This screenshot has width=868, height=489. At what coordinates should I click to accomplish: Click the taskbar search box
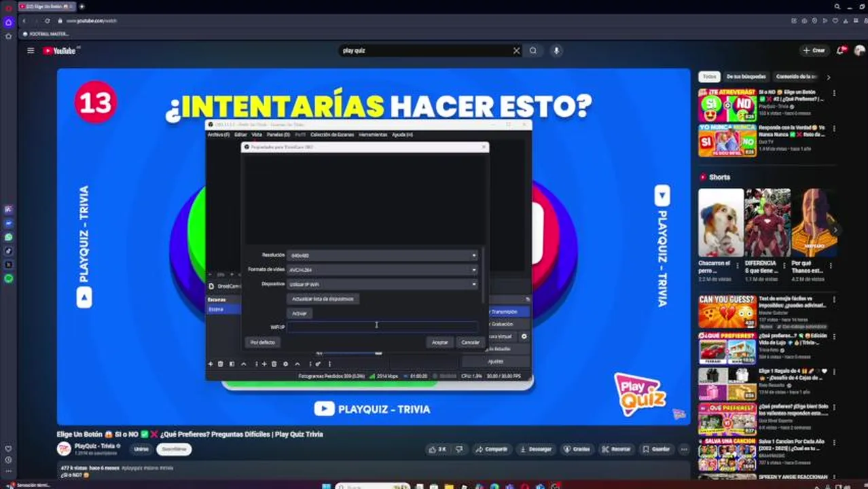(372, 486)
